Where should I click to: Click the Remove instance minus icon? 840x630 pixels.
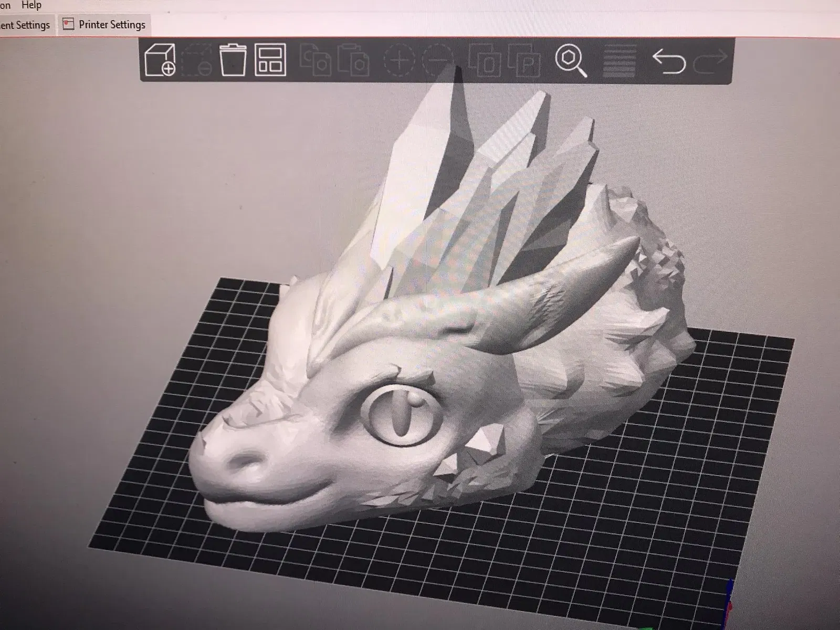pos(437,60)
